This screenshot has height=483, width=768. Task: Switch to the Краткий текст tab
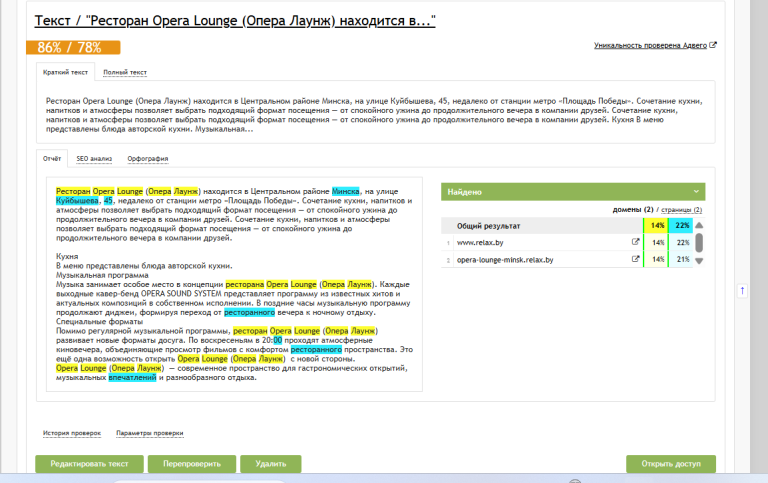click(x=65, y=72)
